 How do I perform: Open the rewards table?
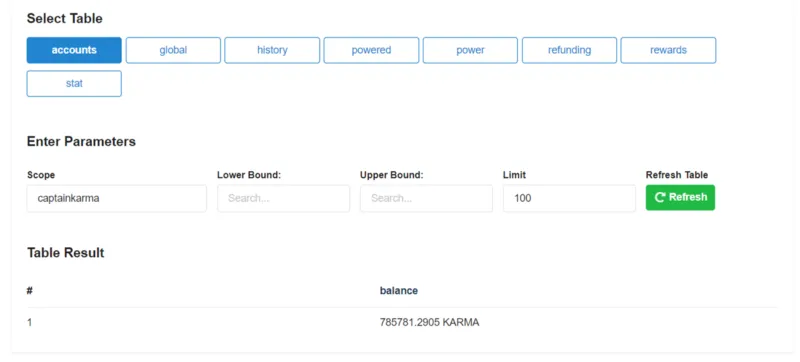pyautogui.click(x=668, y=50)
